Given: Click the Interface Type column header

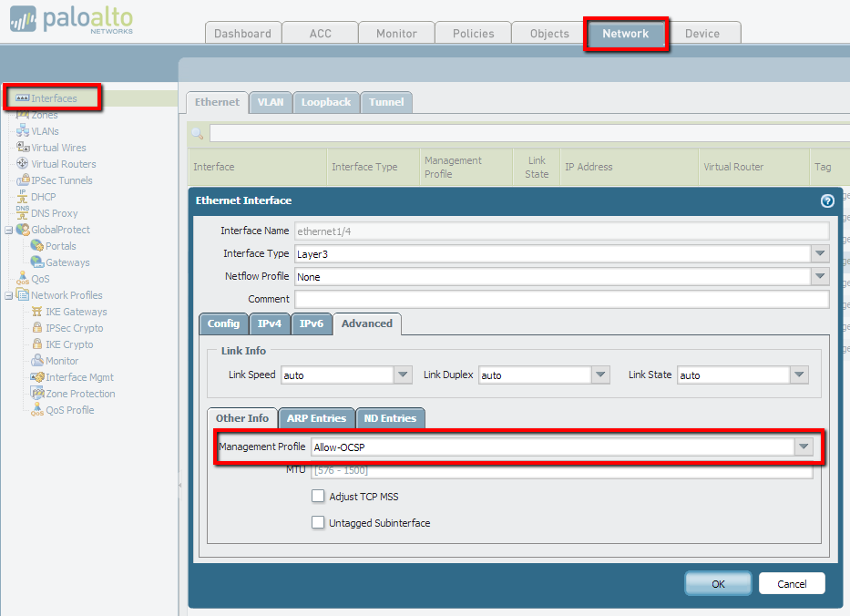Looking at the screenshot, I should [x=373, y=167].
